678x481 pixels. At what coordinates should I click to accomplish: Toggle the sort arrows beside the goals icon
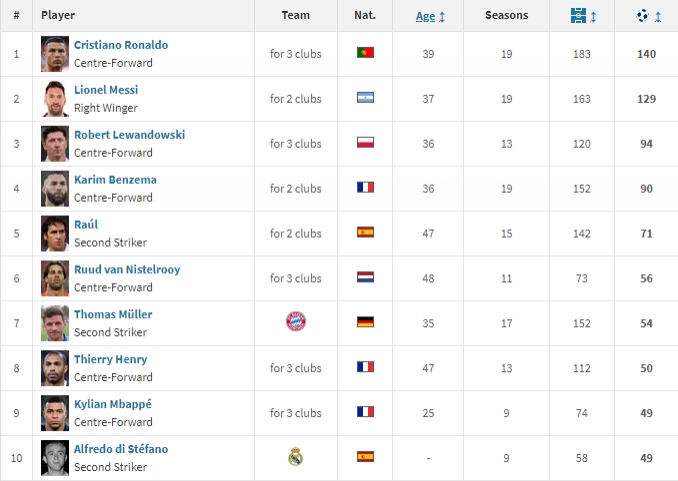point(658,17)
